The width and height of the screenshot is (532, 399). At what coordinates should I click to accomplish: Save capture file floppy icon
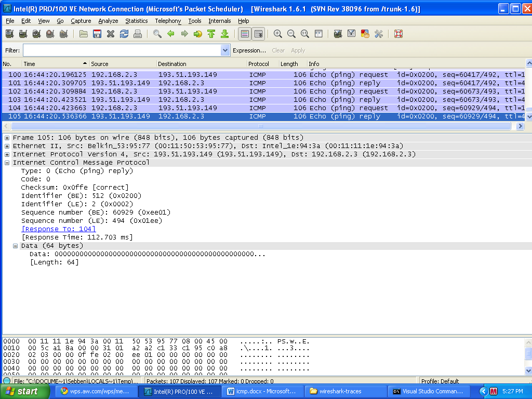coord(97,34)
